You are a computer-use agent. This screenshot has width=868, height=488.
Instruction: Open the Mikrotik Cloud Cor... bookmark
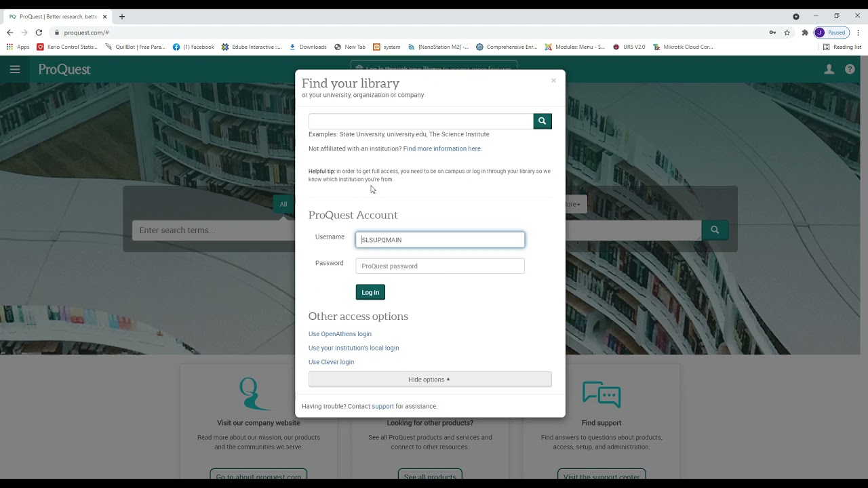click(683, 47)
